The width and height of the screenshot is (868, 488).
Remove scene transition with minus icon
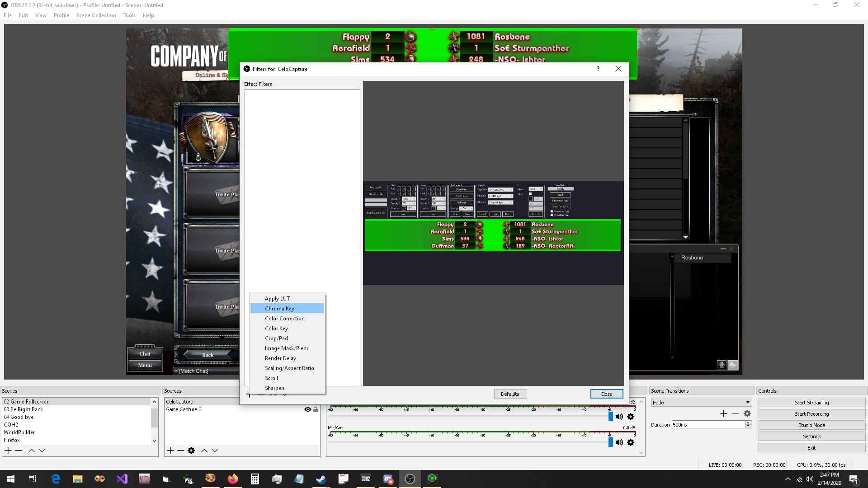click(x=736, y=413)
